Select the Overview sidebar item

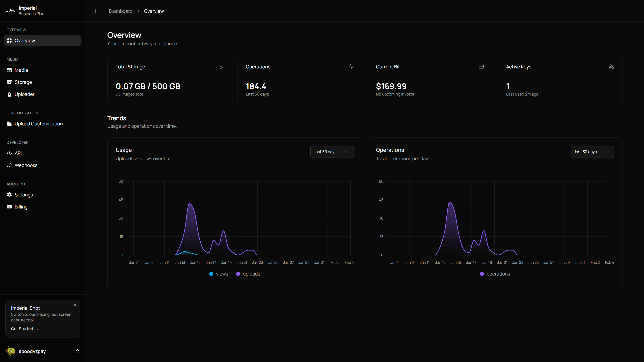pyautogui.click(x=42, y=40)
